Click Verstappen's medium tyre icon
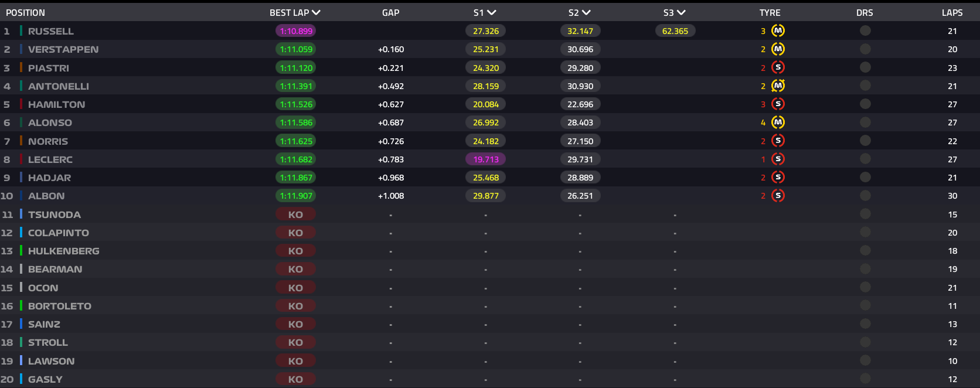Image resolution: width=980 pixels, height=388 pixels. click(778, 49)
